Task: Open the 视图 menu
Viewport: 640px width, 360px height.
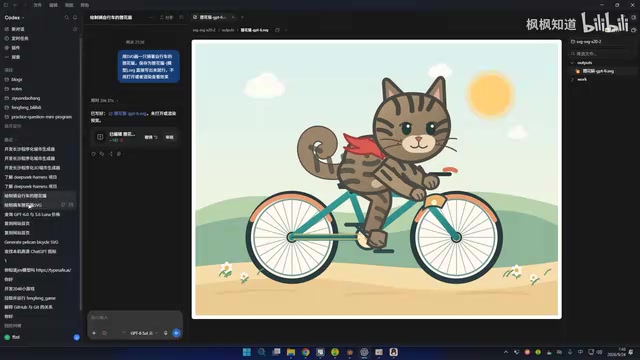Action: pos(69,5)
